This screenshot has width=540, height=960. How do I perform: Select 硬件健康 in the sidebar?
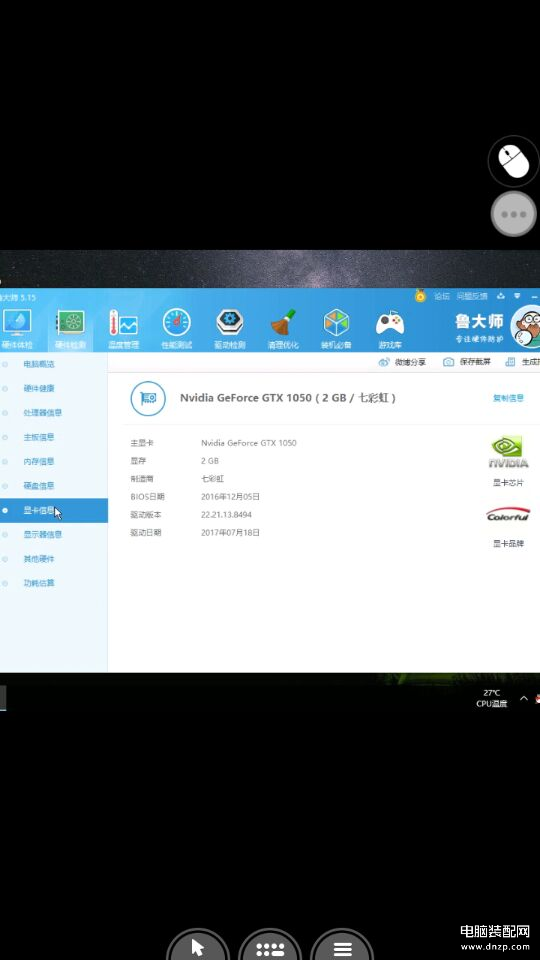39,388
